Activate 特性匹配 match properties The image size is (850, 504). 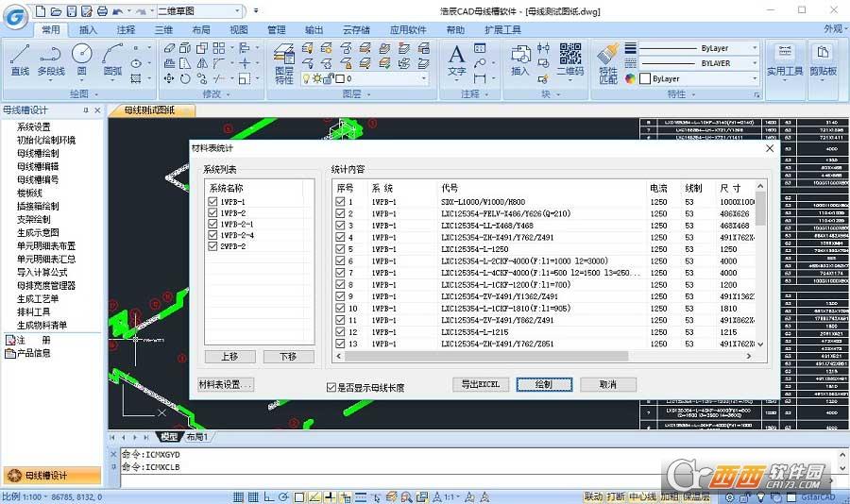pos(607,64)
